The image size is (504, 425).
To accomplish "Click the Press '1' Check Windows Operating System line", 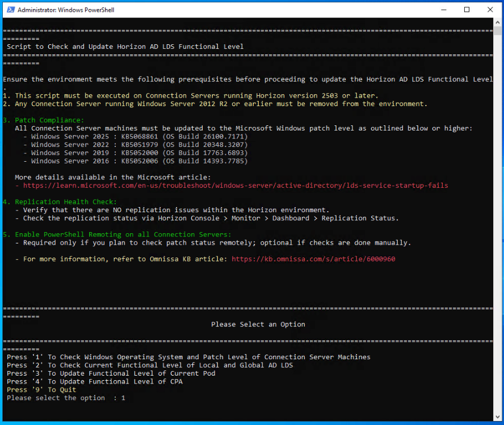I will click(188, 357).
